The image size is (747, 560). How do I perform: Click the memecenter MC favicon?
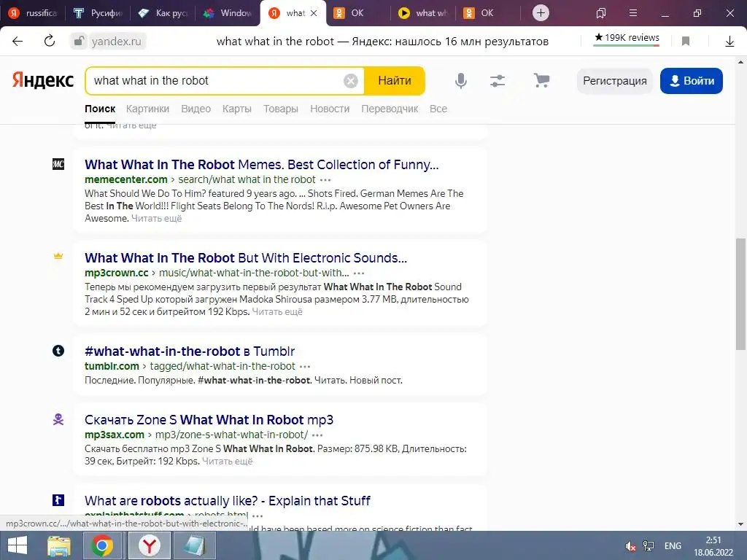coord(58,164)
